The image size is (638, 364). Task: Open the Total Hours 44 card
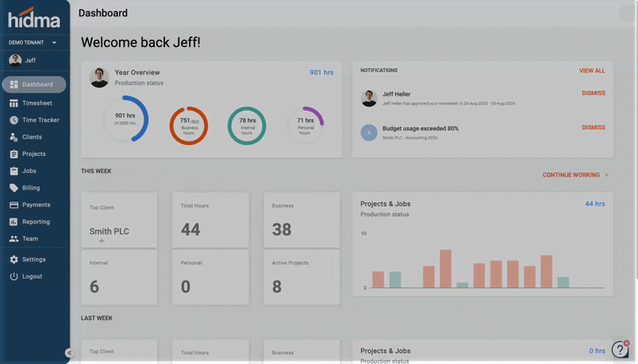[211, 220]
